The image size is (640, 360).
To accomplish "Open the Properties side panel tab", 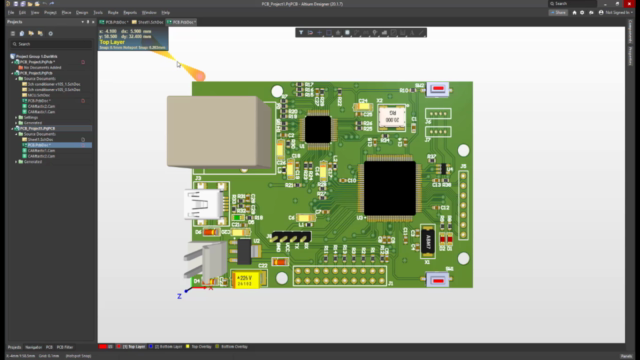I will pos(630,56).
